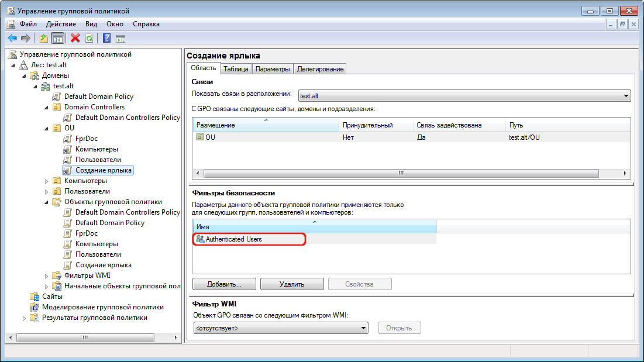Click the Начальные объекты групповой политики icon
644x362 pixels.
[57, 286]
